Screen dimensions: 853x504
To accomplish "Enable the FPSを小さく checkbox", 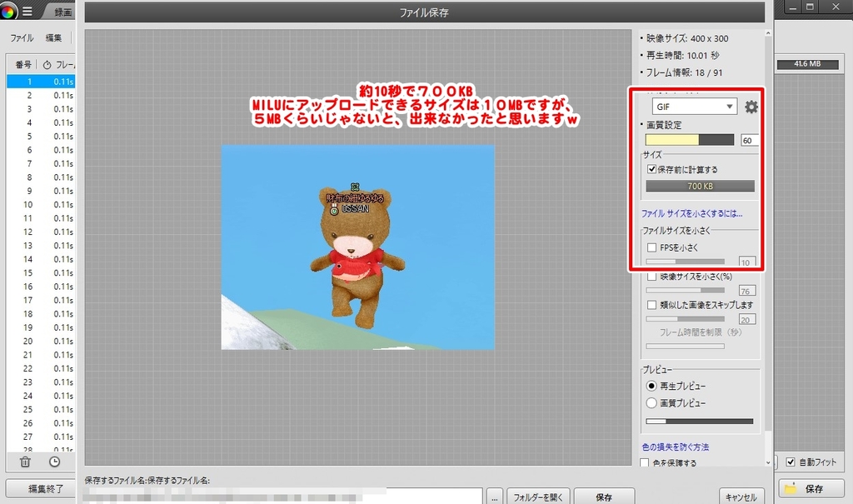I will (x=652, y=247).
